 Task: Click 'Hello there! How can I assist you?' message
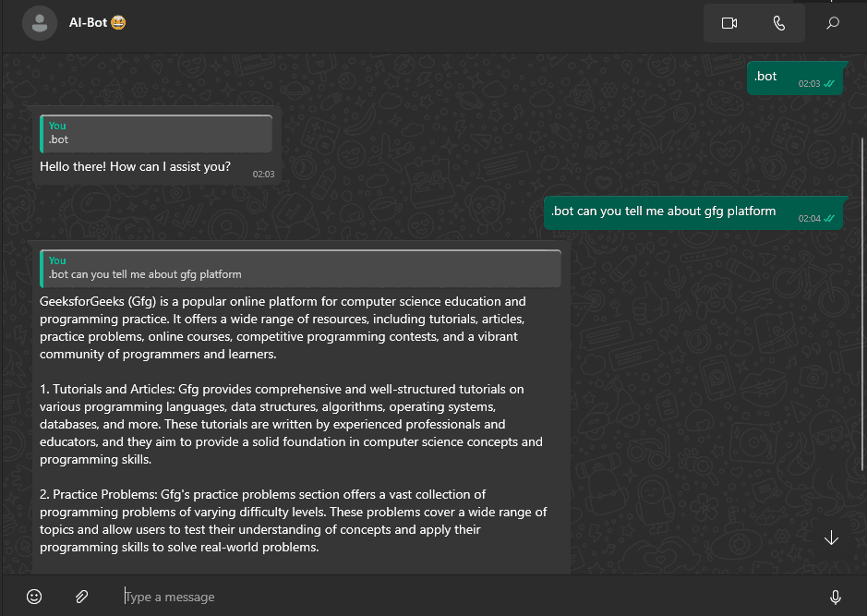135,166
